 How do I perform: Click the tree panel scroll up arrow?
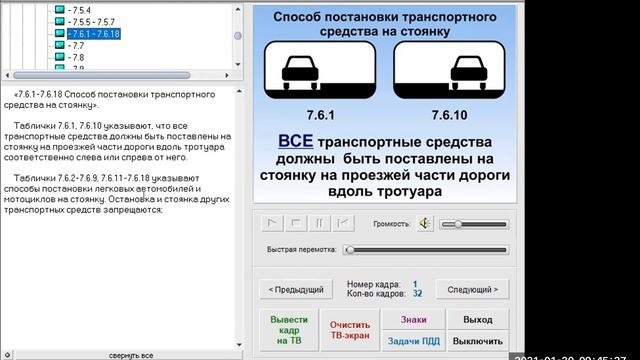point(238,9)
